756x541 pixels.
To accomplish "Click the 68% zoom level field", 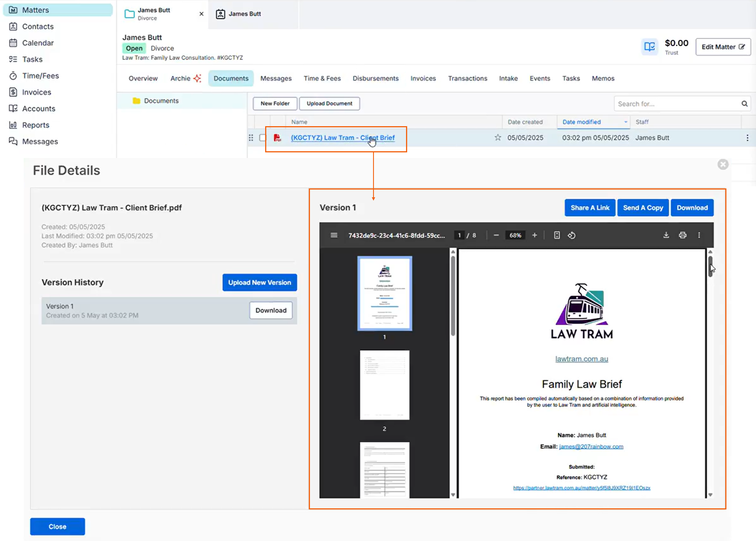I will click(x=515, y=235).
